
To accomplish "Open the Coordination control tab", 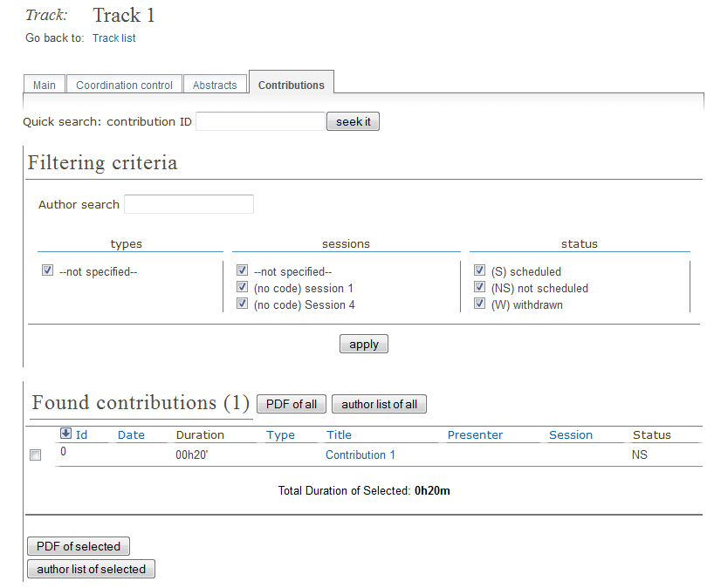I will click(x=124, y=85).
